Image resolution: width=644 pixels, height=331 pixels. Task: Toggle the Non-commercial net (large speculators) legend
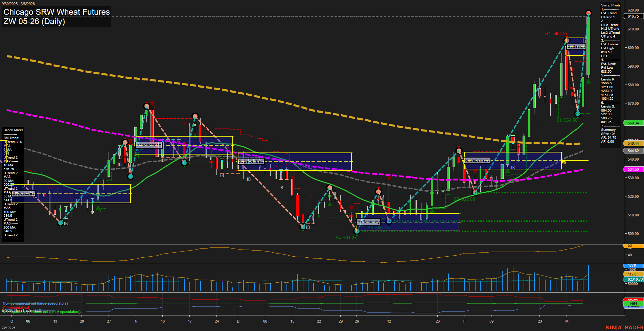34,303
